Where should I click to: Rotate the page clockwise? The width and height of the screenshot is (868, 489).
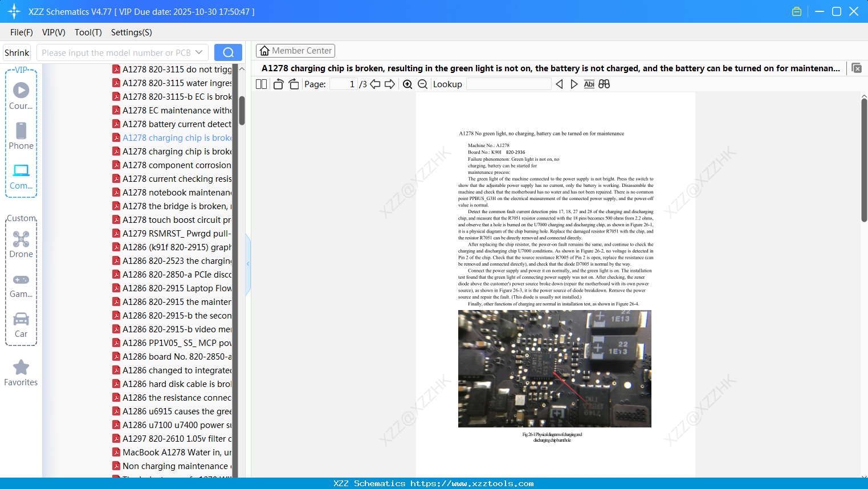point(294,84)
